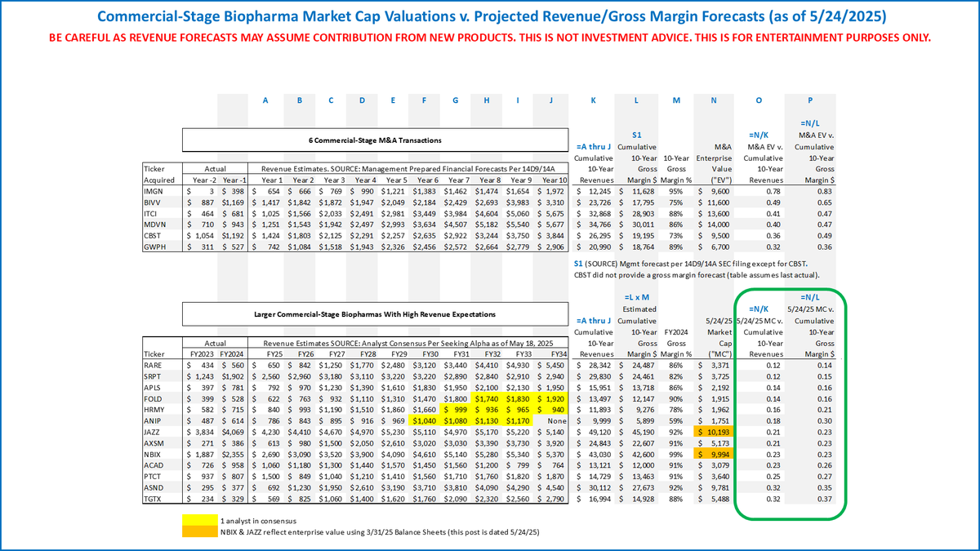The image size is (980, 551).
Task: Click the column letter P header
Action: point(812,100)
